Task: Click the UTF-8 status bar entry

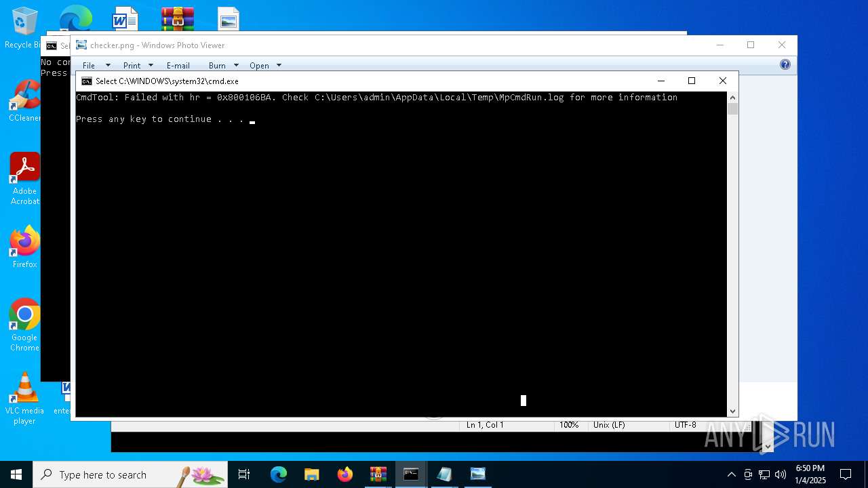Action: click(685, 425)
